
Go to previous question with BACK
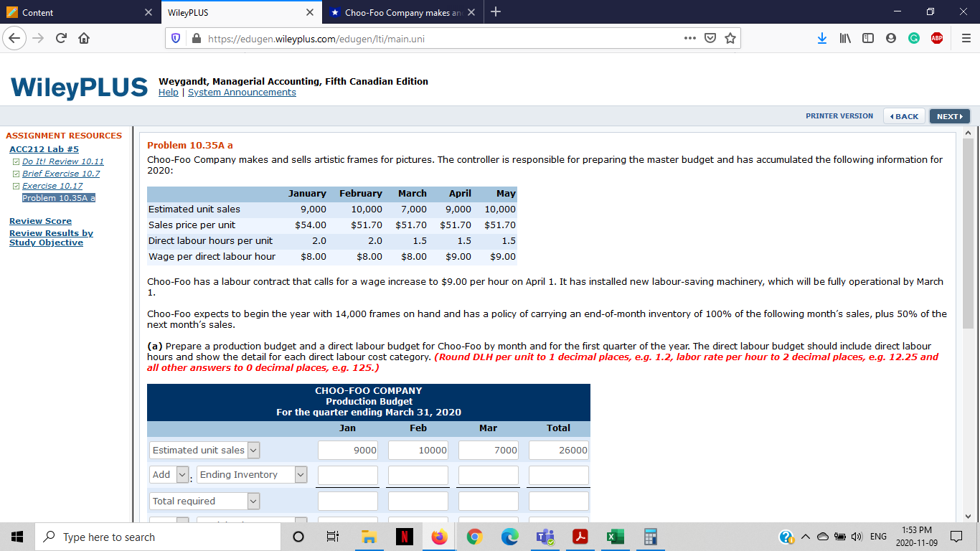pyautogui.click(x=904, y=116)
